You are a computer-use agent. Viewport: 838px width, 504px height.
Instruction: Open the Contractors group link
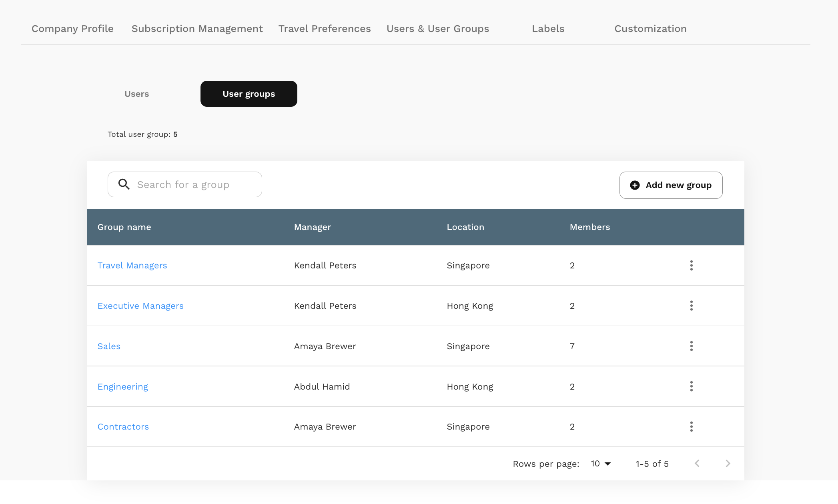[x=123, y=427]
